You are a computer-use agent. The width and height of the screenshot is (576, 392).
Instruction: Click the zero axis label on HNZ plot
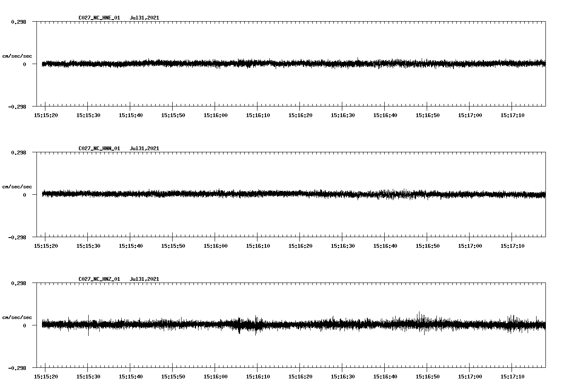[25, 326]
